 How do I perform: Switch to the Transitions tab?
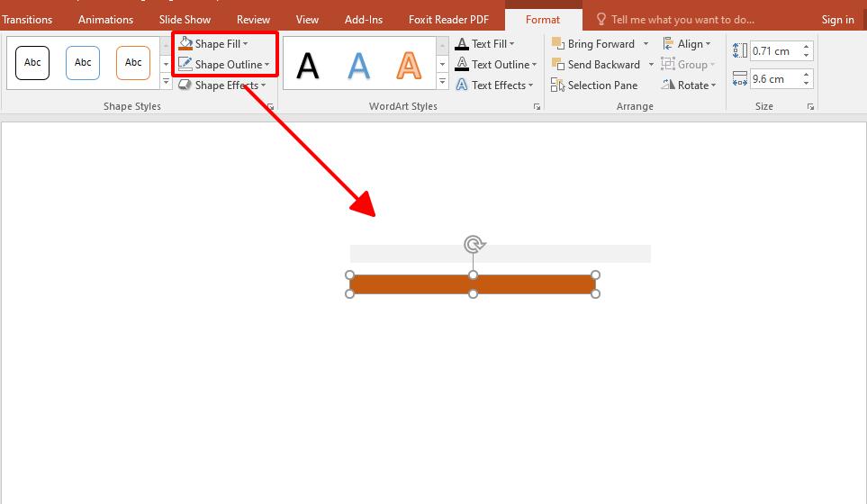(x=26, y=19)
